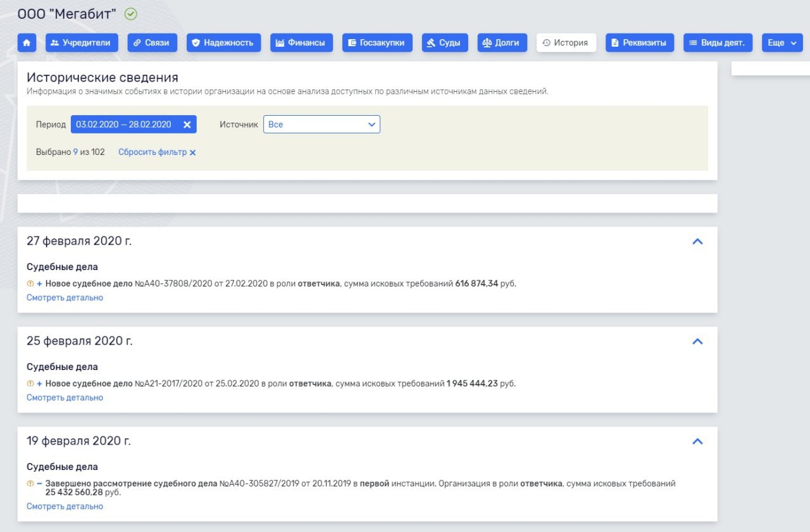
Task: Click the 25 февраля 2020 г. date heading
Action: 80,341
